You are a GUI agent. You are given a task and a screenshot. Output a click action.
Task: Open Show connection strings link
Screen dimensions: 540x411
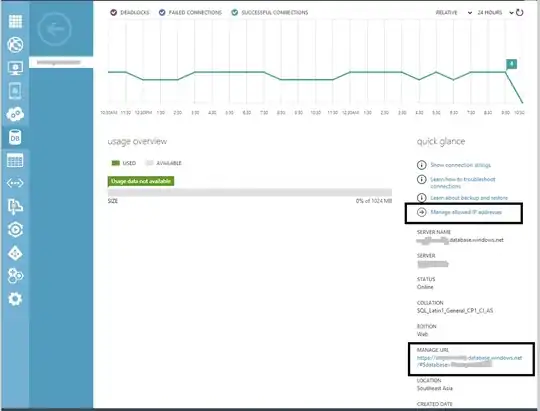click(460, 165)
